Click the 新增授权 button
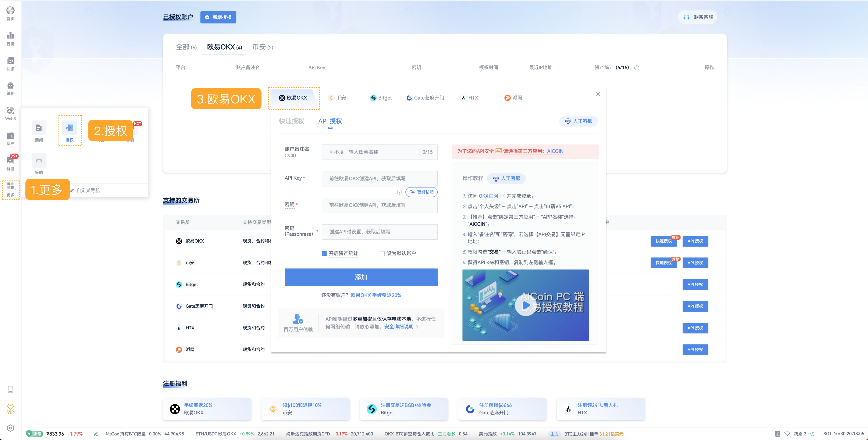Screen dimensions: 868x440 [x=218, y=17]
